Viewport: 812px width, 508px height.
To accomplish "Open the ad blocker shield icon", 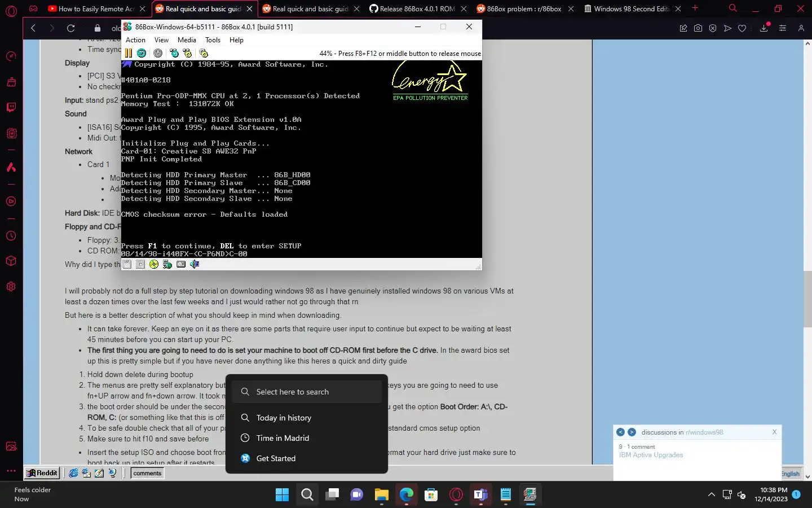I will (713, 28).
